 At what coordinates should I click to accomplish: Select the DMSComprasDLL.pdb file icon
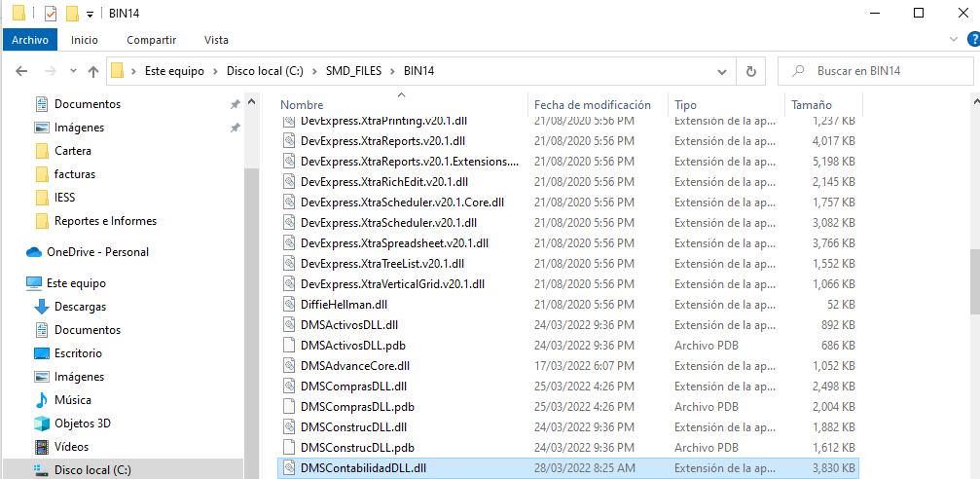(288, 406)
